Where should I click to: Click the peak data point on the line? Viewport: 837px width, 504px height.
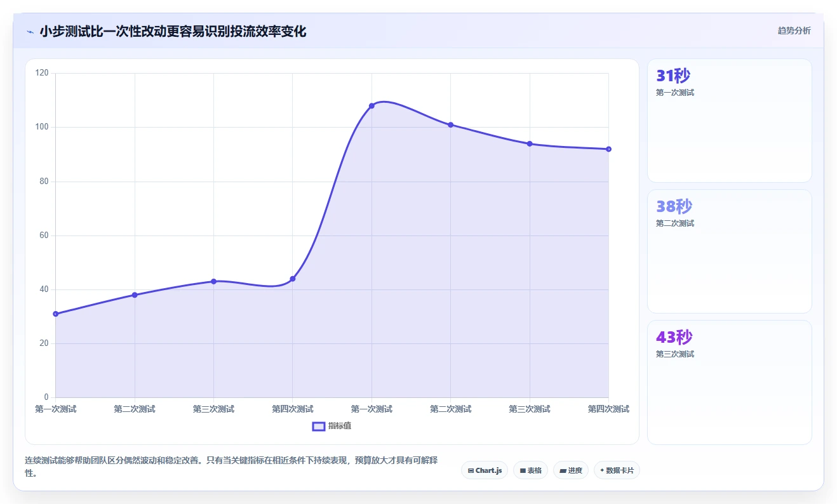[x=372, y=106]
